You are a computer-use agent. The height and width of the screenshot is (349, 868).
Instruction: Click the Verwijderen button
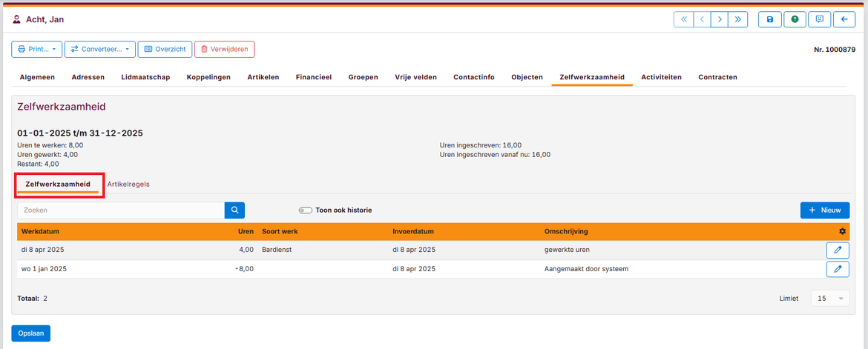(x=224, y=50)
